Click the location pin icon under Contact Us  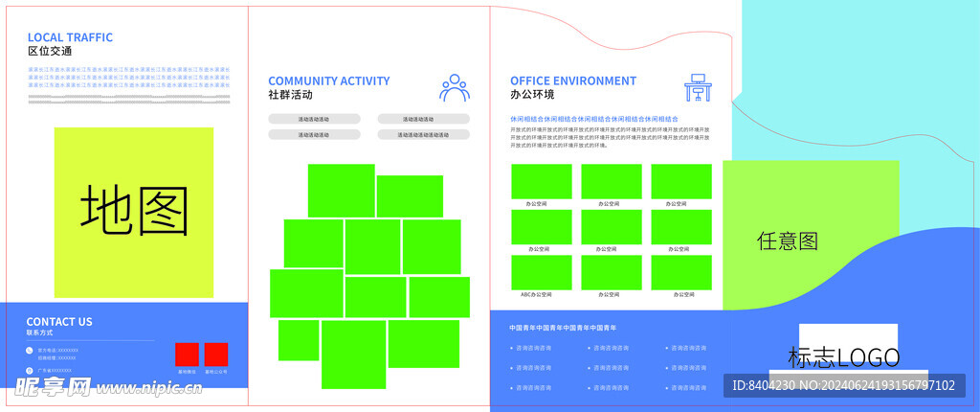point(30,370)
